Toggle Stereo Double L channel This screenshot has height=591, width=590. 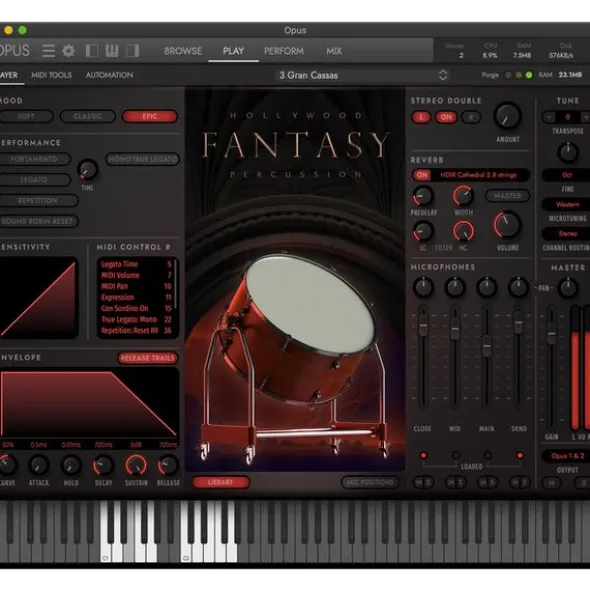(421, 117)
